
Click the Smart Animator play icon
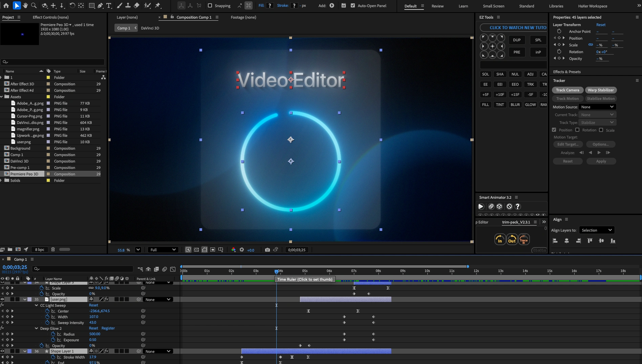pos(481,206)
